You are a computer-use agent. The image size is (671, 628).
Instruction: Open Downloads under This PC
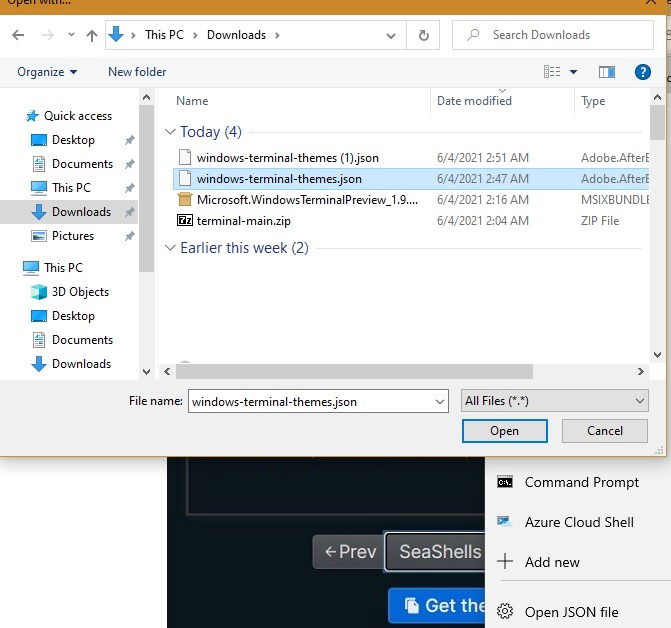(x=81, y=364)
